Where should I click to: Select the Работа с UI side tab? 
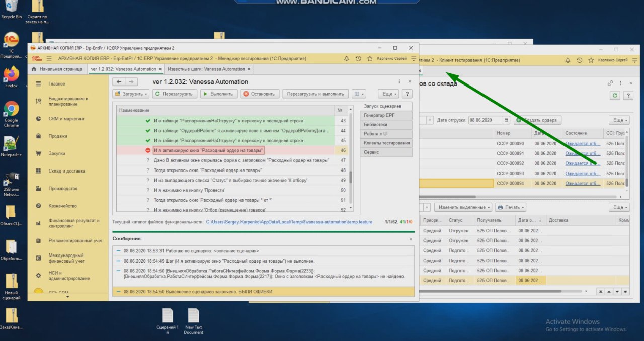pyautogui.click(x=386, y=134)
